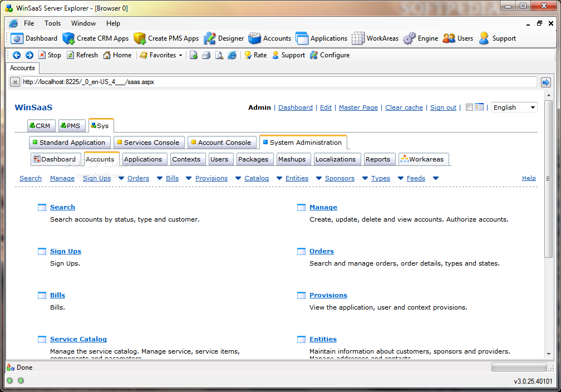
Task: Expand the arrow right after the Bills nav link
Action: pyautogui.click(x=189, y=178)
